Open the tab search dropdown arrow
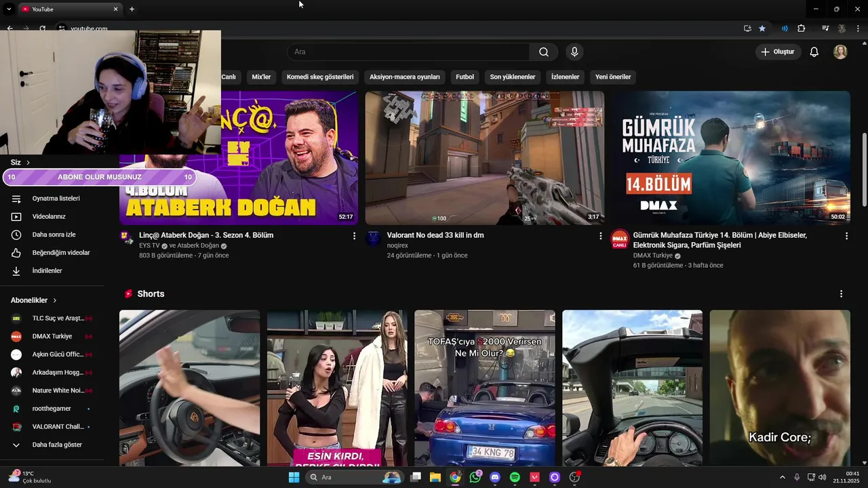The height and width of the screenshot is (488, 868). 9,9
